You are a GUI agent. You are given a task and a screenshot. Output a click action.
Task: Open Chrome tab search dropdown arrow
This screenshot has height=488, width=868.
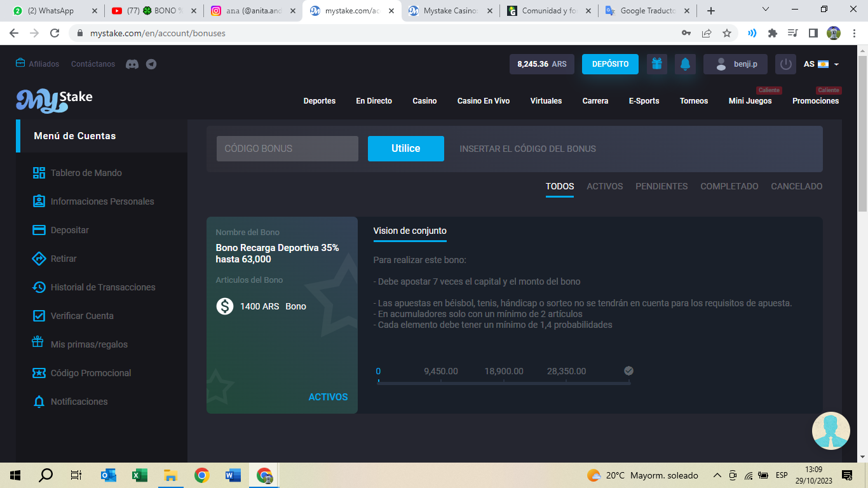coord(766,10)
